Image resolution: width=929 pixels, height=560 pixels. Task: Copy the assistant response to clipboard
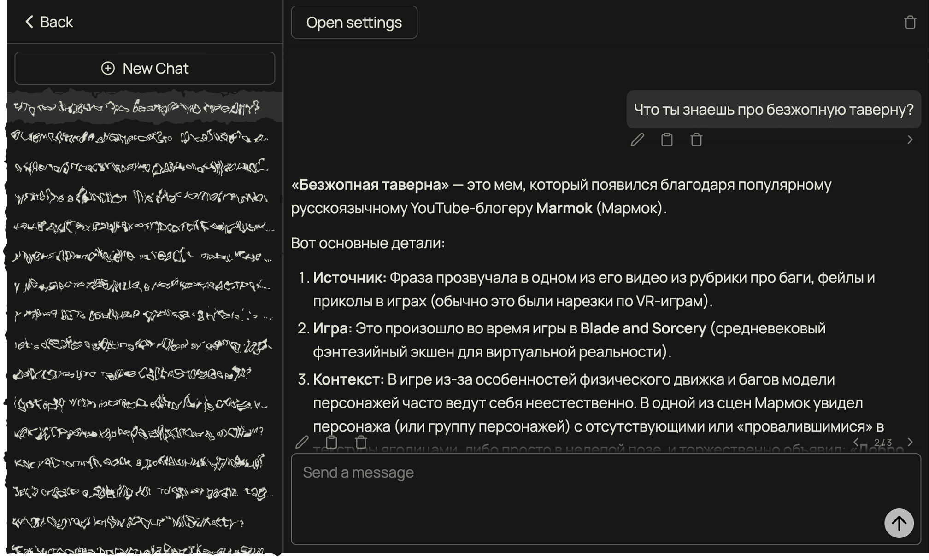point(331,442)
